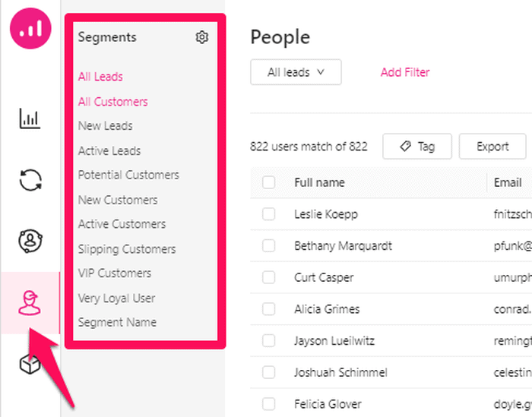This screenshot has height=417, width=532.
Task: Open the Slipping Customers segment
Action: coord(127,249)
